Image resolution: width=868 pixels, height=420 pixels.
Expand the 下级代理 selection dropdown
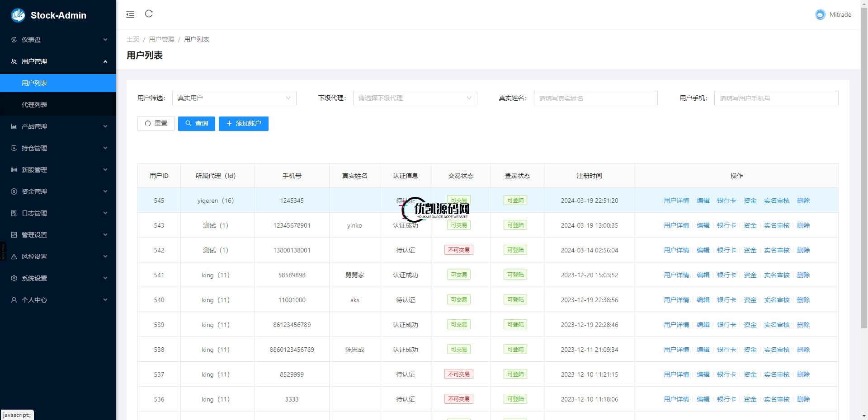[415, 98]
